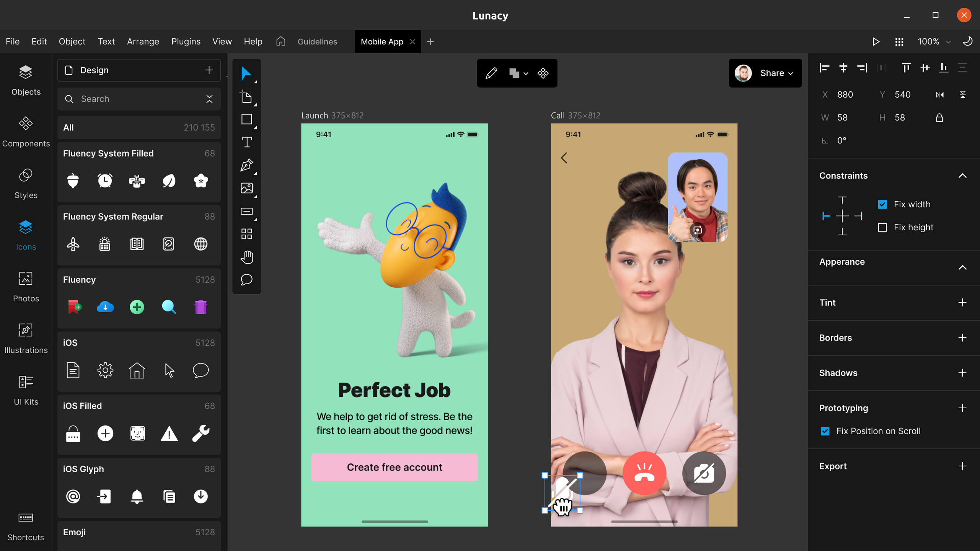Image resolution: width=980 pixels, height=551 pixels.
Task: Open the Arrange menu
Action: pos(143,42)
